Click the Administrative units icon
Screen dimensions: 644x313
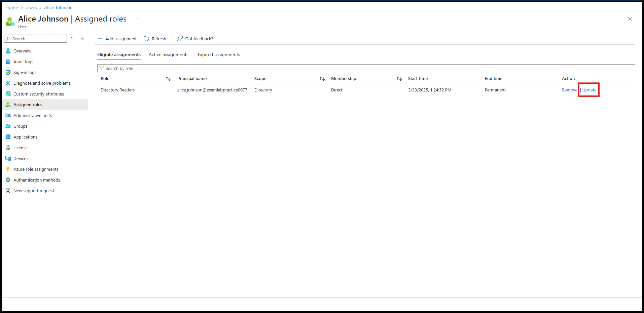[x=8, y=116]
